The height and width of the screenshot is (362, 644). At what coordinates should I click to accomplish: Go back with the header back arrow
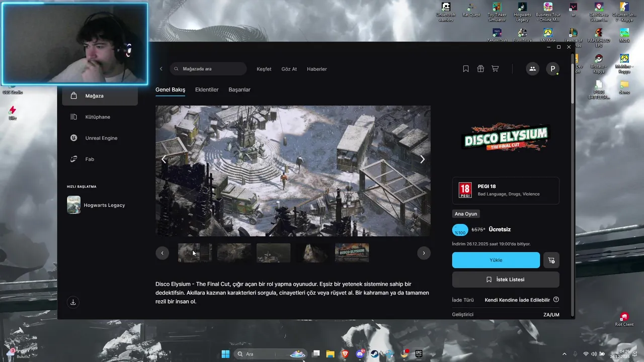(161, 69)
